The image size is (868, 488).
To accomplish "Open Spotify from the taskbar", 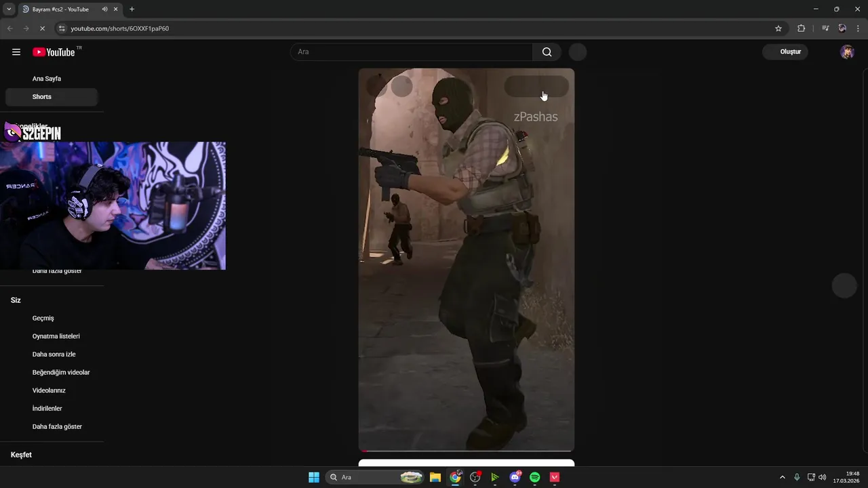I will (535, 477).
